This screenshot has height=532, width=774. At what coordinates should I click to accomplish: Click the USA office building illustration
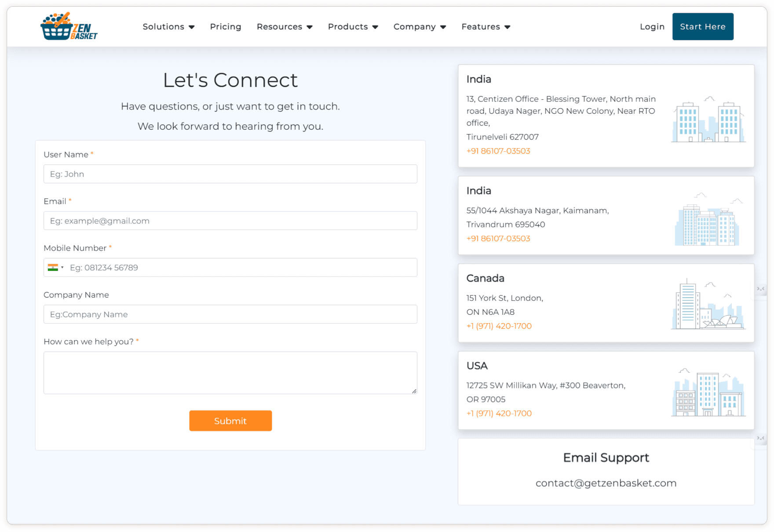point(708,393)
